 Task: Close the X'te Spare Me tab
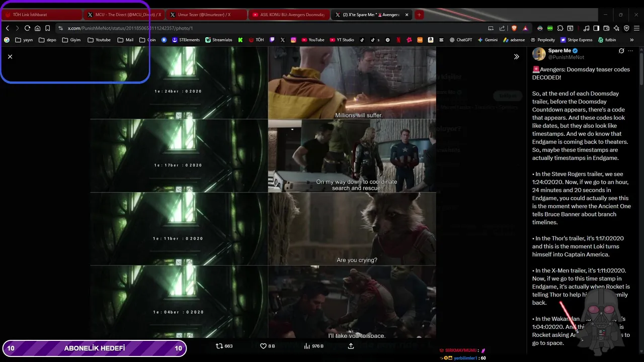click(x=407, y=15)
